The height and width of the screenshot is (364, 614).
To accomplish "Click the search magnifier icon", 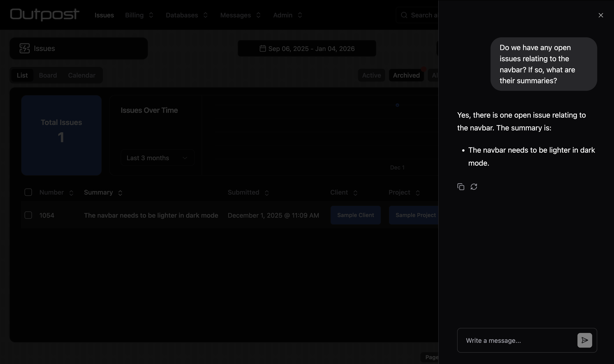I will pos(404,15).
